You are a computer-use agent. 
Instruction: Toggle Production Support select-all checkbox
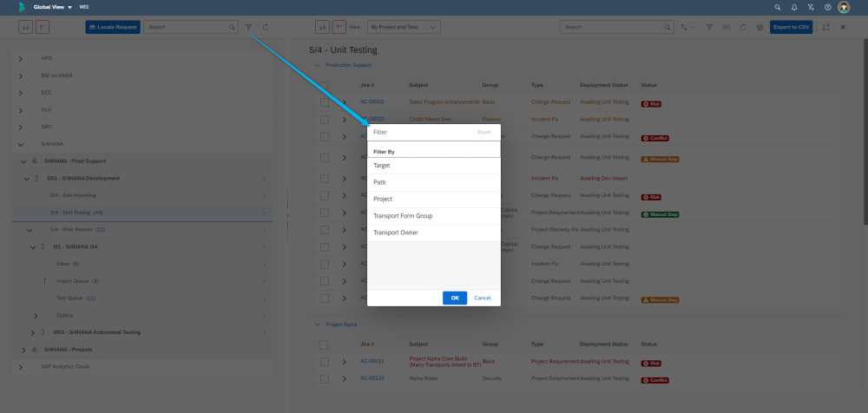(x=324, y=86)
